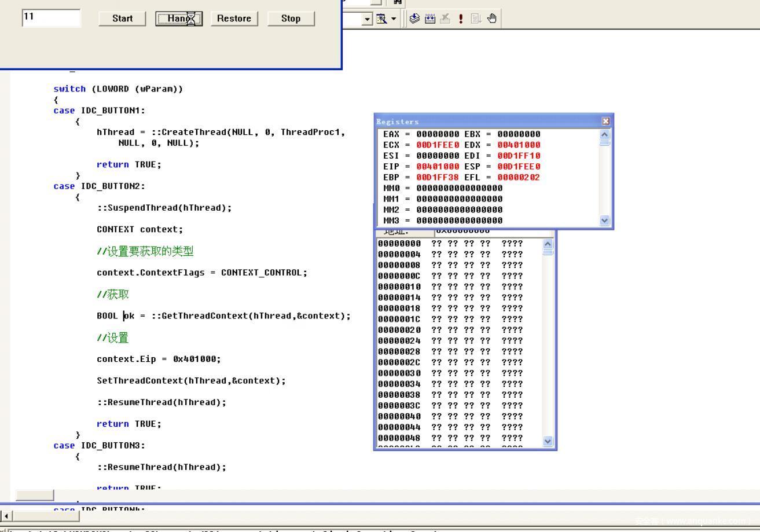Close the Registers window

(606, 122)
